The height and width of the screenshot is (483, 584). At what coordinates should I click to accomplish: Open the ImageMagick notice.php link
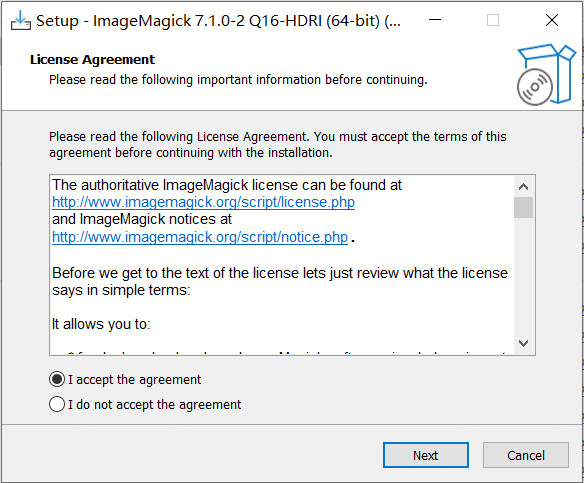point(200,237)
